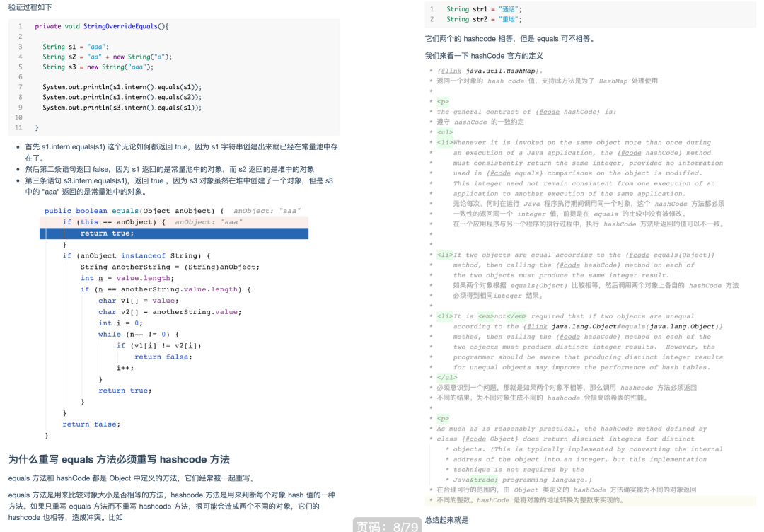Click the 验证过程如下 heading text
Viewport: 764px width, 532px height.
coord(28,7)
